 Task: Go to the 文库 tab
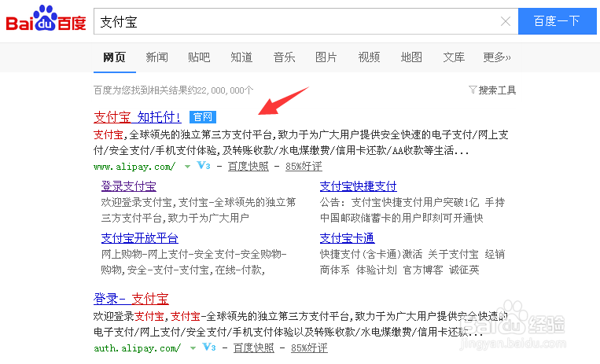(x=454, y=57)
